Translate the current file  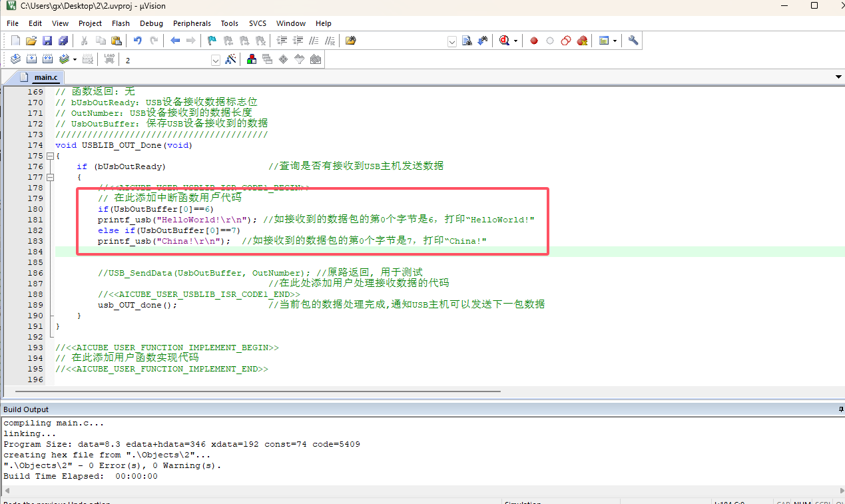[x=15, y=59]
